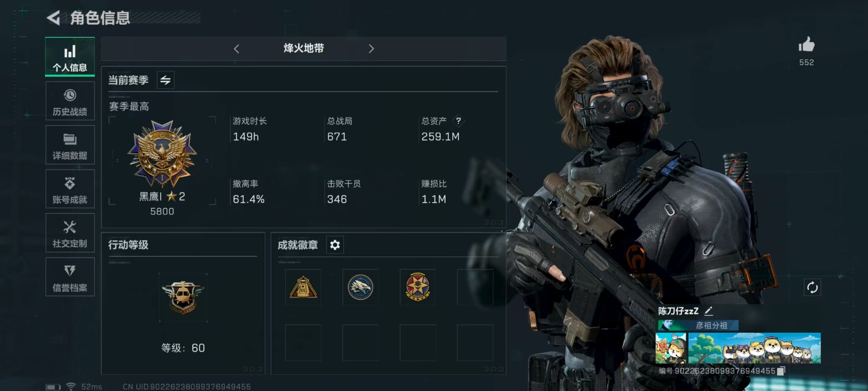Click the question mark next to 总资产
The height and width of the screenshot is (391, 868).
coord(458,121)
